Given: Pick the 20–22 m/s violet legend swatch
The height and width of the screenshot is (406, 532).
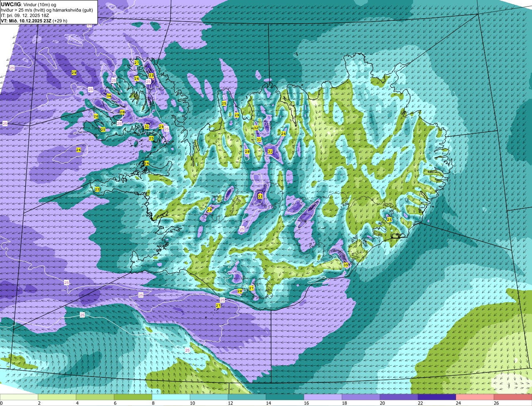Looking at the screenshot, I should pyautogui.click(x=399, y=397).
